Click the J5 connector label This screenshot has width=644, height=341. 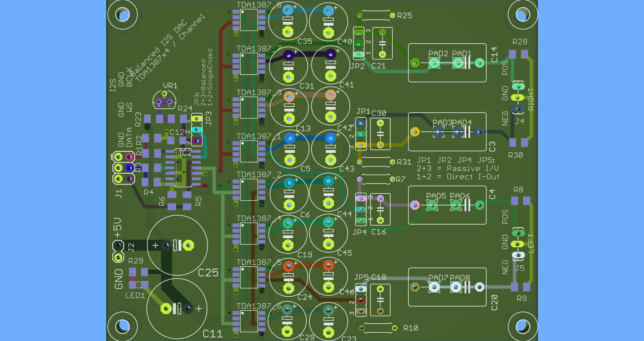[520, 268]
